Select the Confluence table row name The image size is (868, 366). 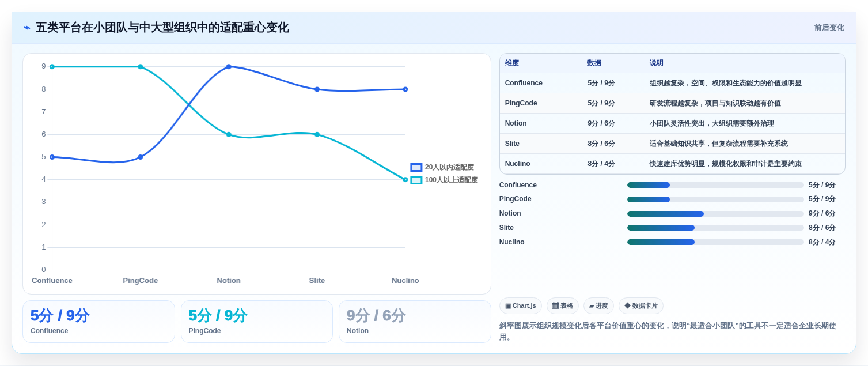(524, 83)
